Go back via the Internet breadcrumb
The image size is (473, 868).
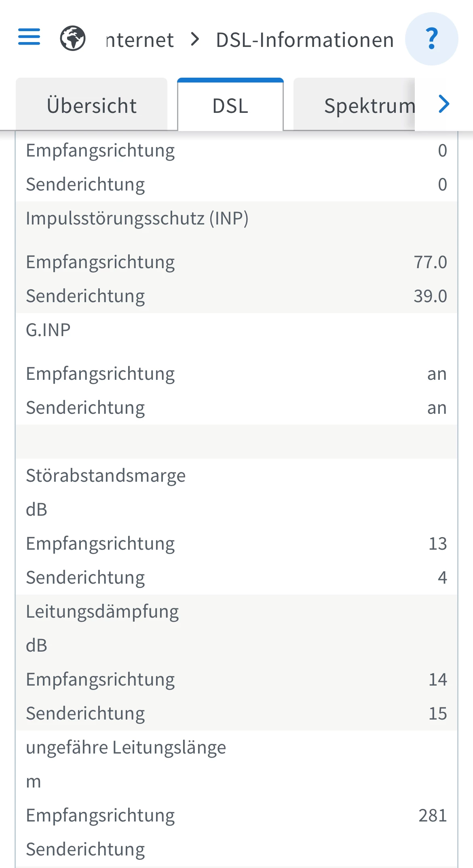pos(140,40)
